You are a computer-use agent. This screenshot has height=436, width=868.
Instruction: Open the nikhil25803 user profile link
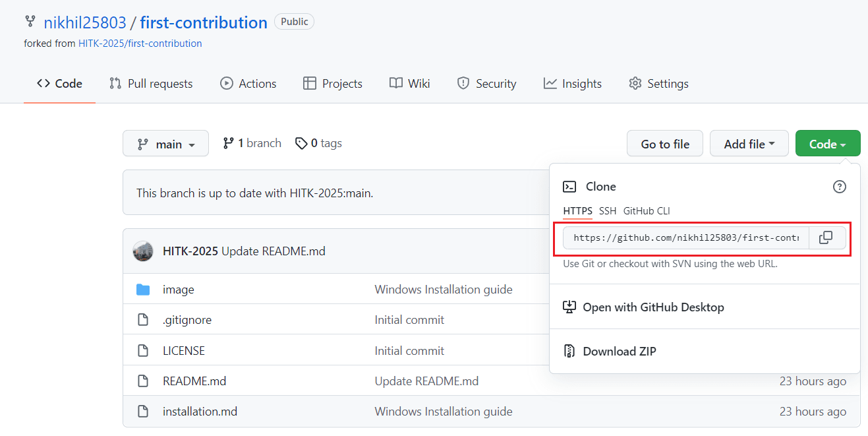pos(85,22)
